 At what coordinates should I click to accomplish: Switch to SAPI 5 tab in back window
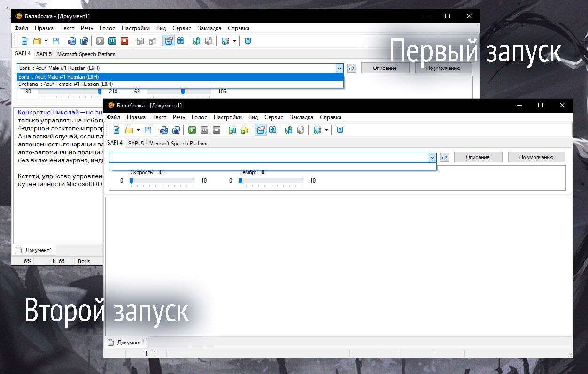click(x=44, y=54)
